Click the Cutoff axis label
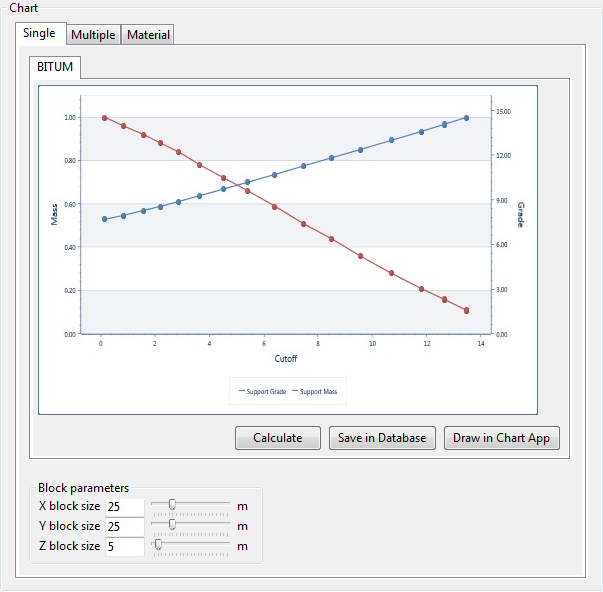 [x=285, y=358]
